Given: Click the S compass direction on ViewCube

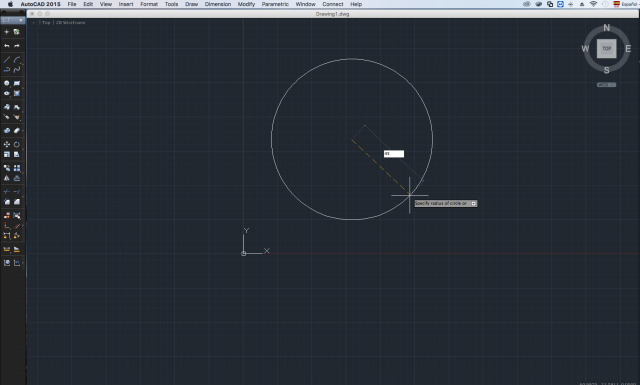Looking at the screenshot, I should point(607,70).
